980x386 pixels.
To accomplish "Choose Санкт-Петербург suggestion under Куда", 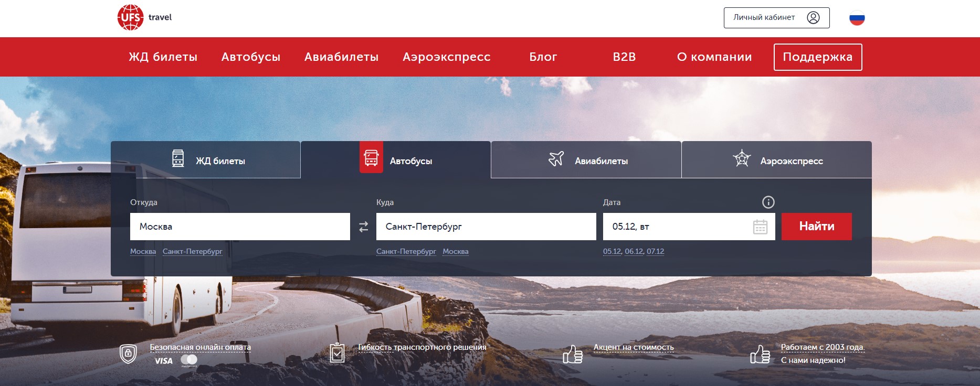I will pos(406,251).
